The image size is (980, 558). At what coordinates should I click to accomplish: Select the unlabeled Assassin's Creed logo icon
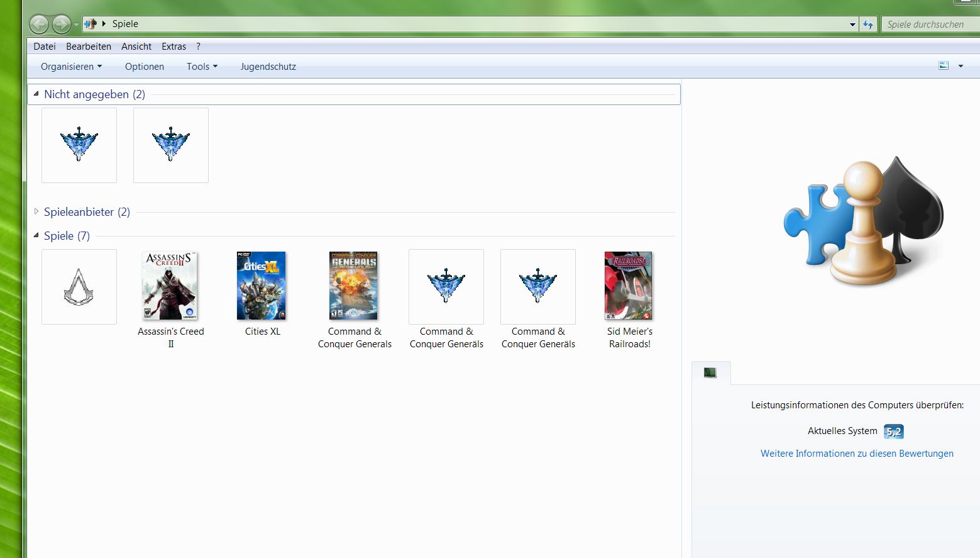[79, 287]
